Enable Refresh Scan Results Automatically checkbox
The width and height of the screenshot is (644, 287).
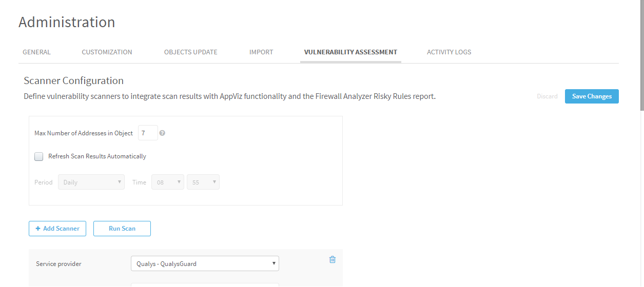pos(39,157)
